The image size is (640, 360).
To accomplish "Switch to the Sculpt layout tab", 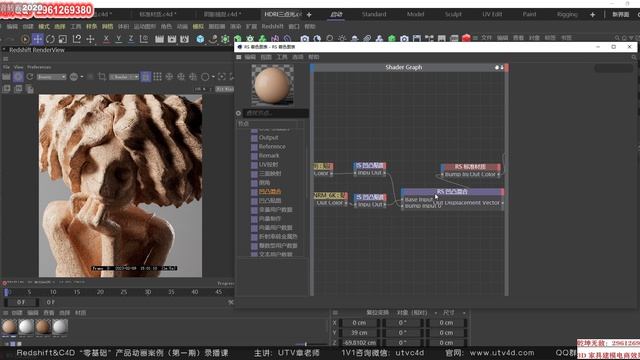I will pos(453,14).
